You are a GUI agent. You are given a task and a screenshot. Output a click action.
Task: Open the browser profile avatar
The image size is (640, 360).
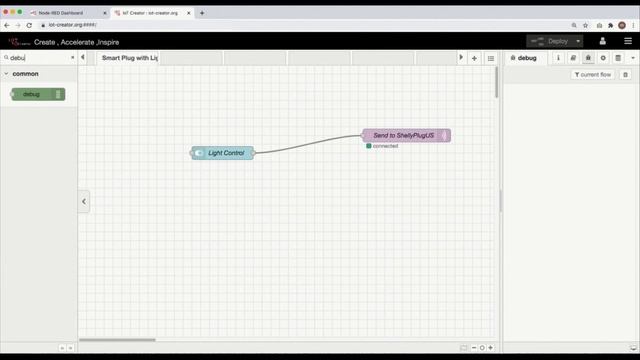[622, 25]
